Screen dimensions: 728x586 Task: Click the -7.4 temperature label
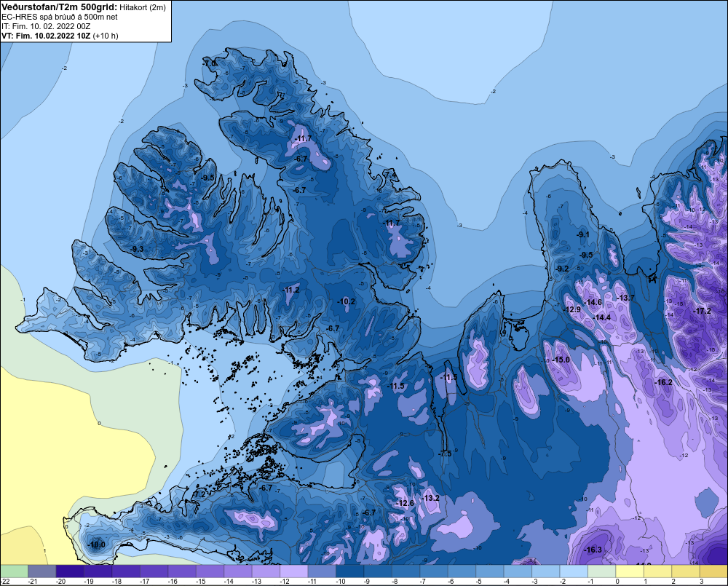[x=390, y=175]
